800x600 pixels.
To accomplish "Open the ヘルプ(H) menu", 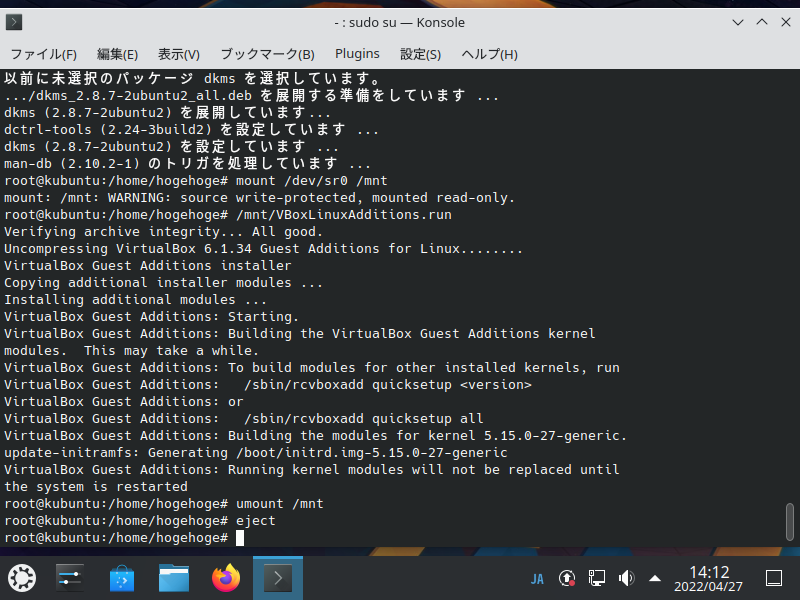I will click(x=489, y=54).
